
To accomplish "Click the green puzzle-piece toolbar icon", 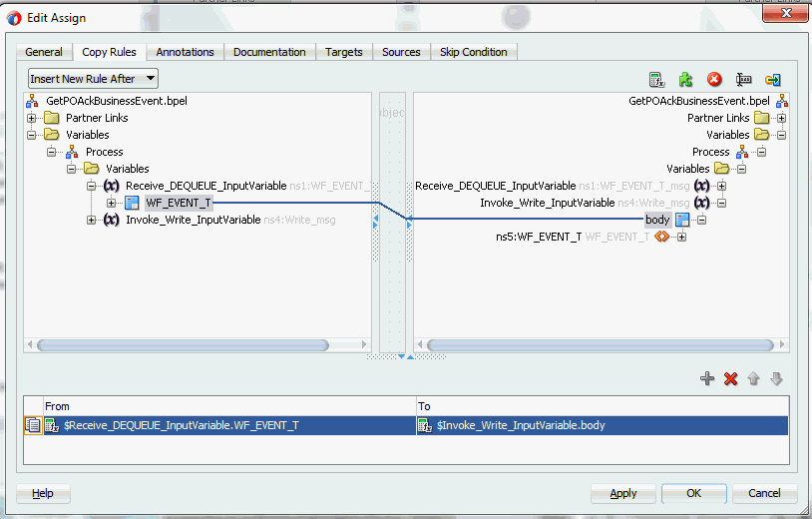I will click(x=685, y=80).
